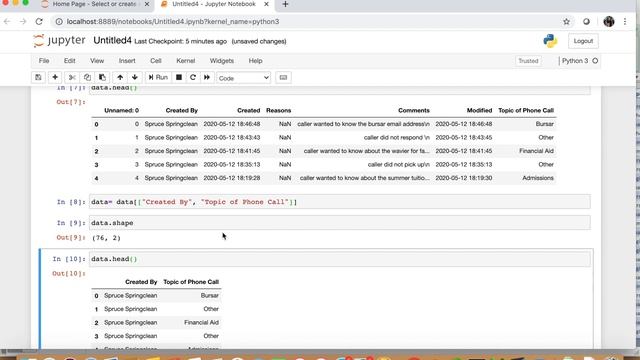Click the Trusted notebook indicator
The image size is (640, 360).
pos(528,61)
